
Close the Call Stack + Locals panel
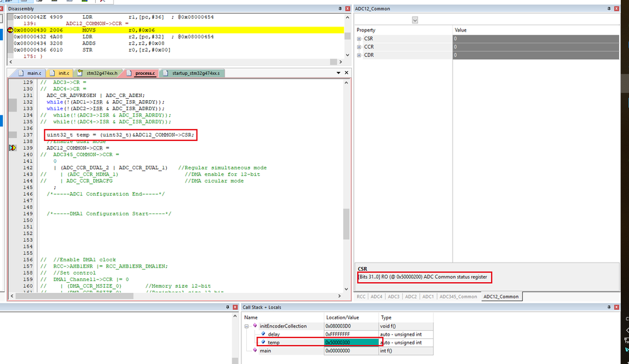616,307
